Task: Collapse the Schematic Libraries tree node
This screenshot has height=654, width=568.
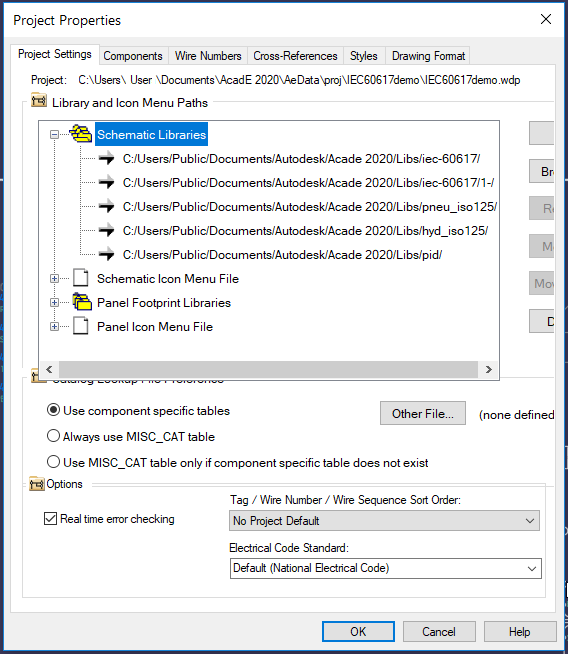Action: pos(54,134)
